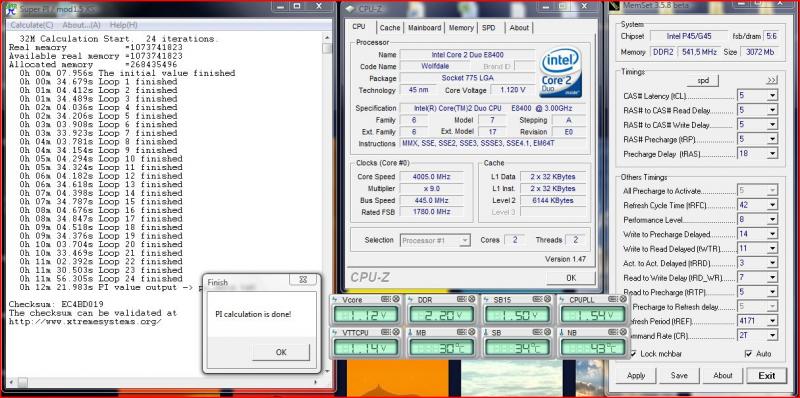Click the >> button in MemSet Timings
The height and width of the screenshot is (398, 800).
tap(771, 81)
